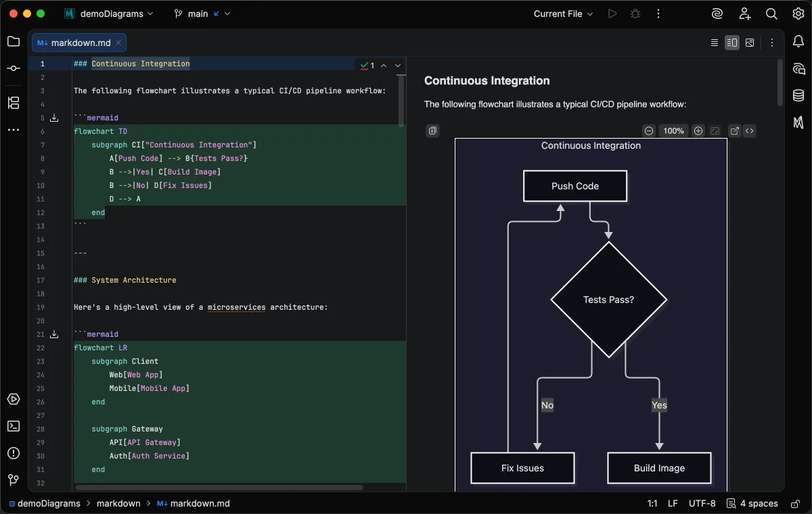
Task: Copy the diagram using preview copy icon
Action: point(433,131)
